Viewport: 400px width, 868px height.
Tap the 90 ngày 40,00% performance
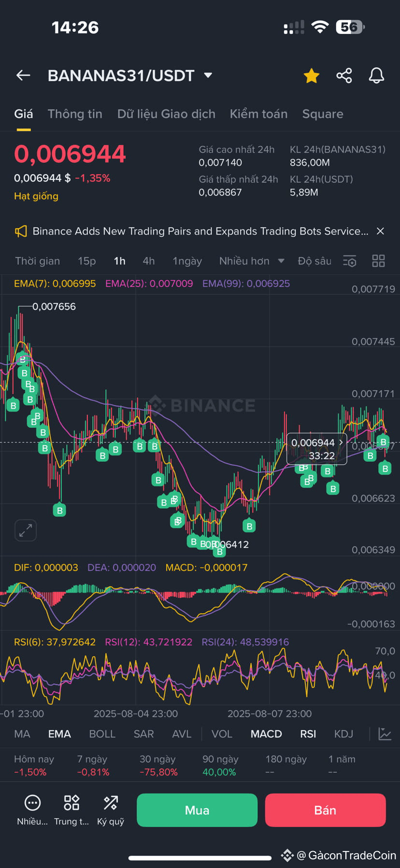[220, 765]
